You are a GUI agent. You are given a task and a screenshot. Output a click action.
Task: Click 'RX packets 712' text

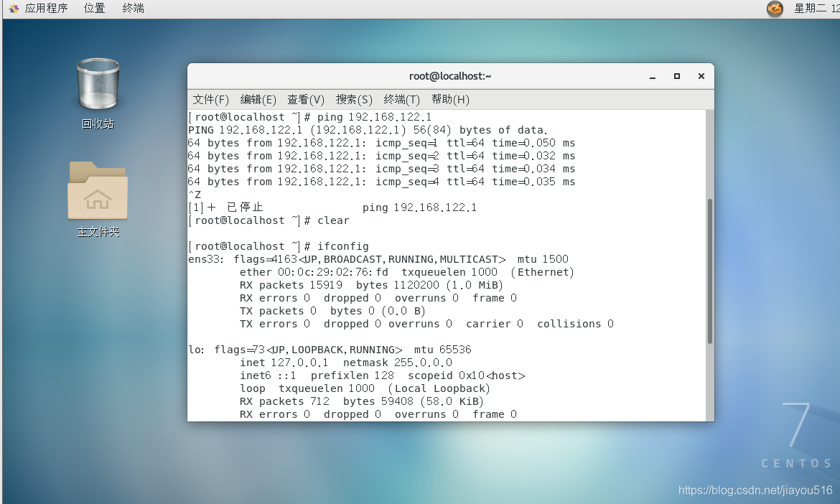point(284,401)
